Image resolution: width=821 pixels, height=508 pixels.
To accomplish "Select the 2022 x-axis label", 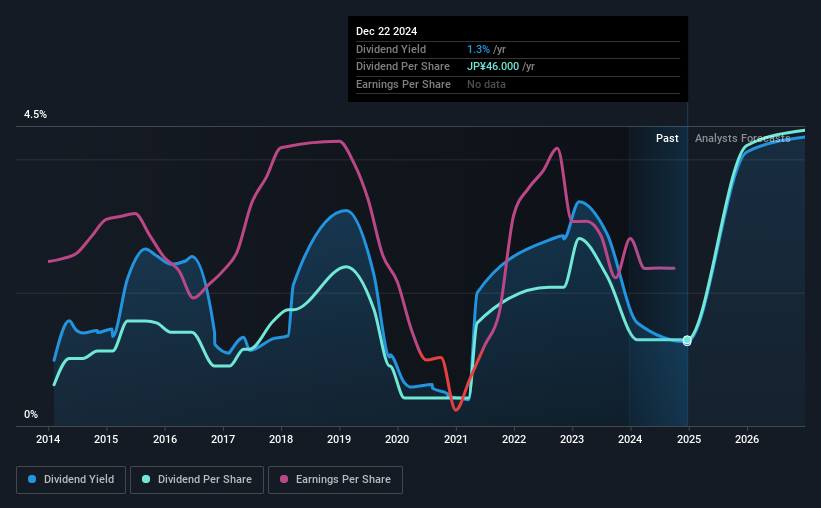I will (x=514, y=439).
